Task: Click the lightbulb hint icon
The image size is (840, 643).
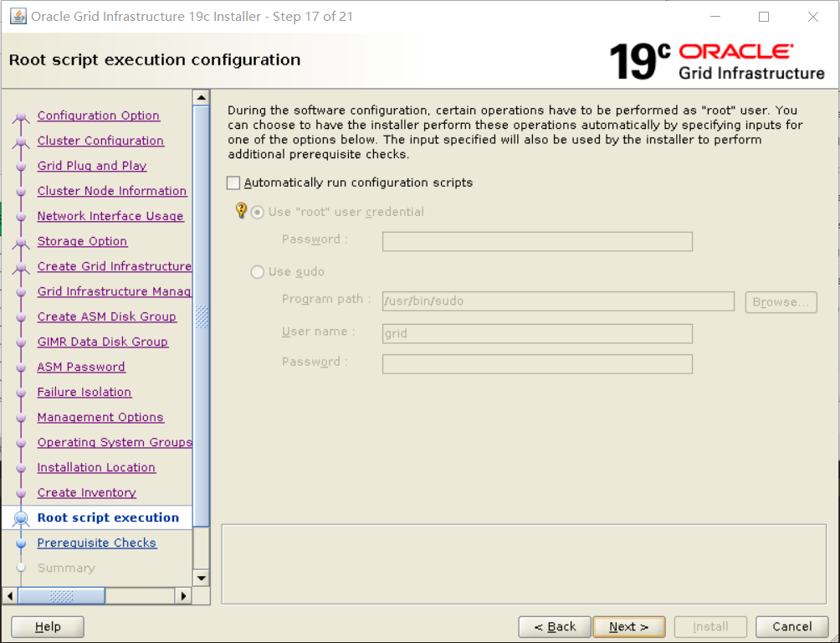Action: (241, 209)
